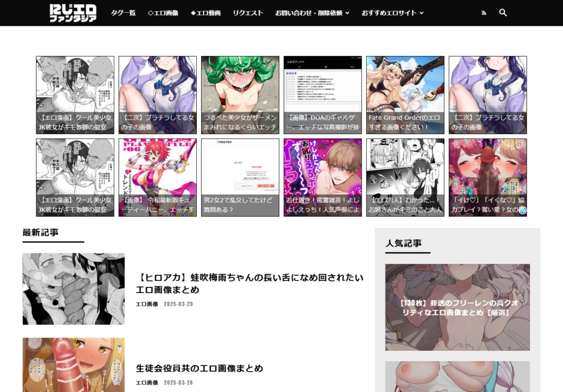Click the small blue RSS badge on the grid
563x392 pixels.
click(x=522, y=211)
